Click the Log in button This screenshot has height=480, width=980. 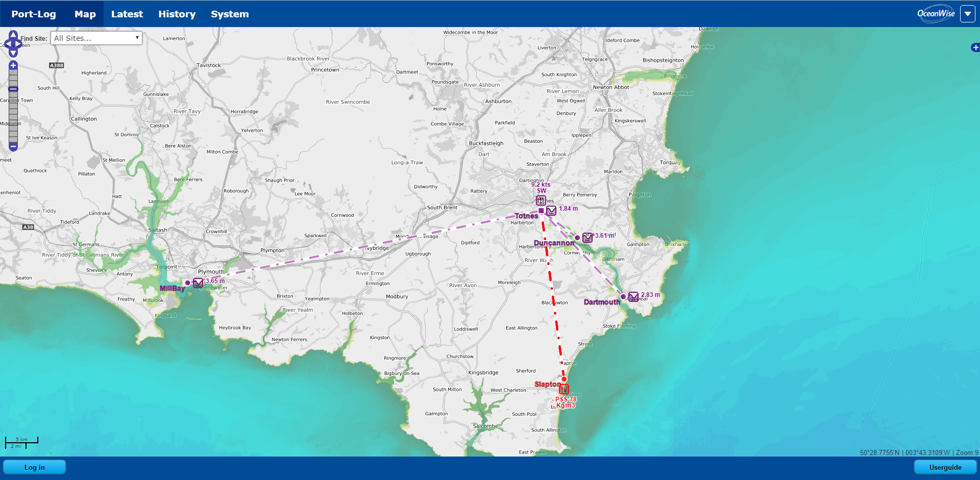[35, 467]
